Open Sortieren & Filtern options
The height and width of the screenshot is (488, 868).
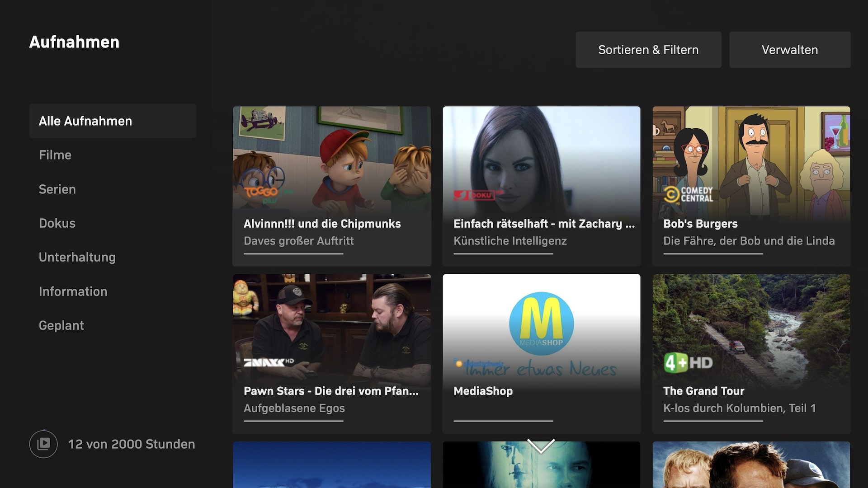(x=648, y=50)
